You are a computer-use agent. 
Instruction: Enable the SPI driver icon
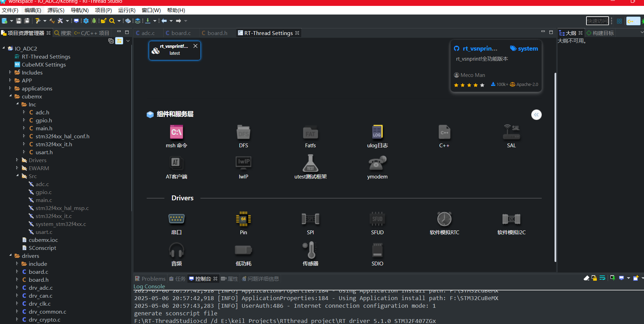pyautogui.click(x=310, y=219)
